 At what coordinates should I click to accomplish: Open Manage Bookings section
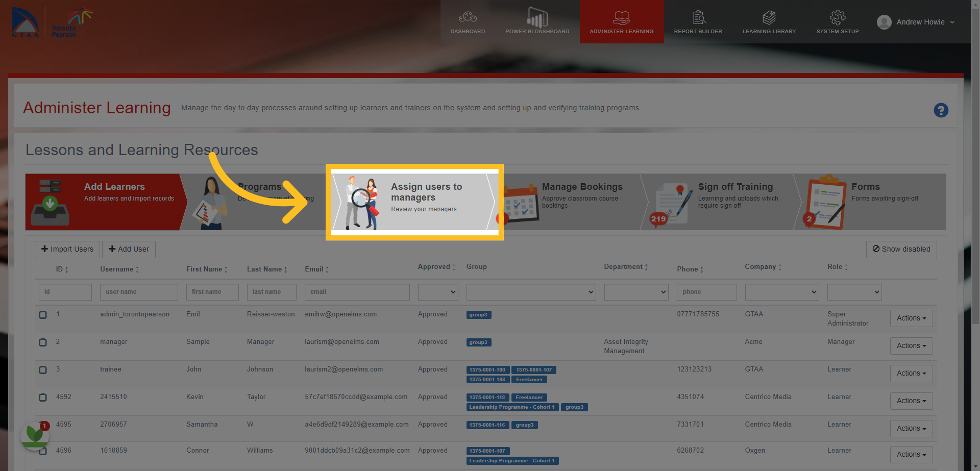[x=572, y=202]
